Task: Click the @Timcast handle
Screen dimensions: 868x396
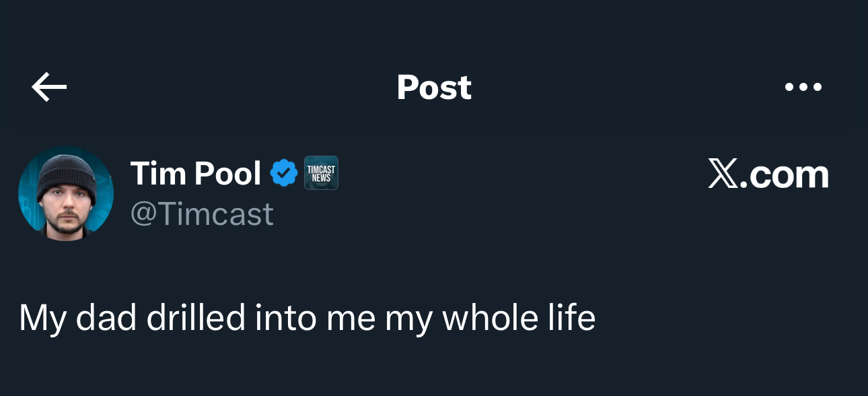Action: tap(202, 214)
